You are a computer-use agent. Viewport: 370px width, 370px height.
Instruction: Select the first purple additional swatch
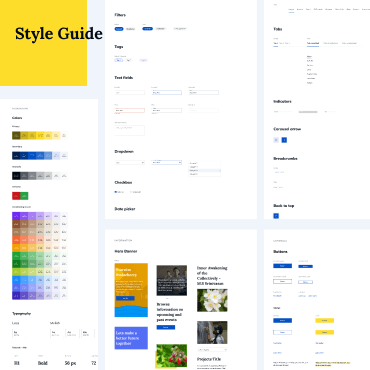[16, 216]
